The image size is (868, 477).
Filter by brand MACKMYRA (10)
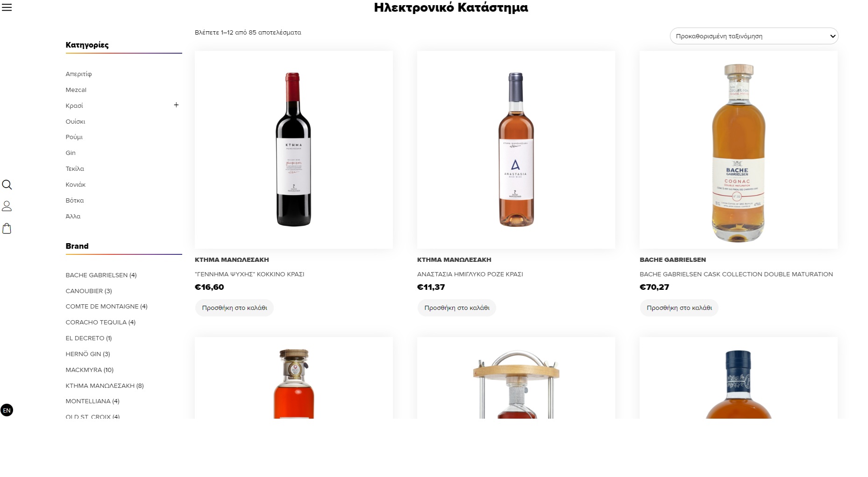(x=90, y=370)
